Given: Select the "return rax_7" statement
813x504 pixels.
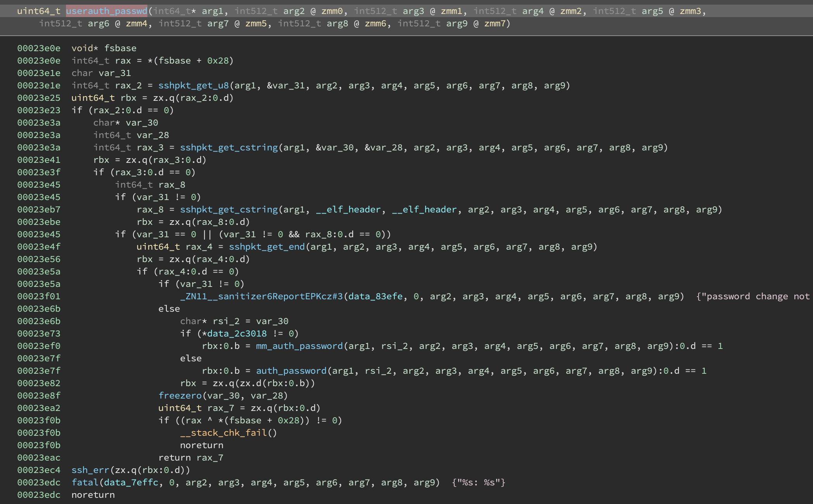Looking at the screenshot, I should tap(190, 457).
